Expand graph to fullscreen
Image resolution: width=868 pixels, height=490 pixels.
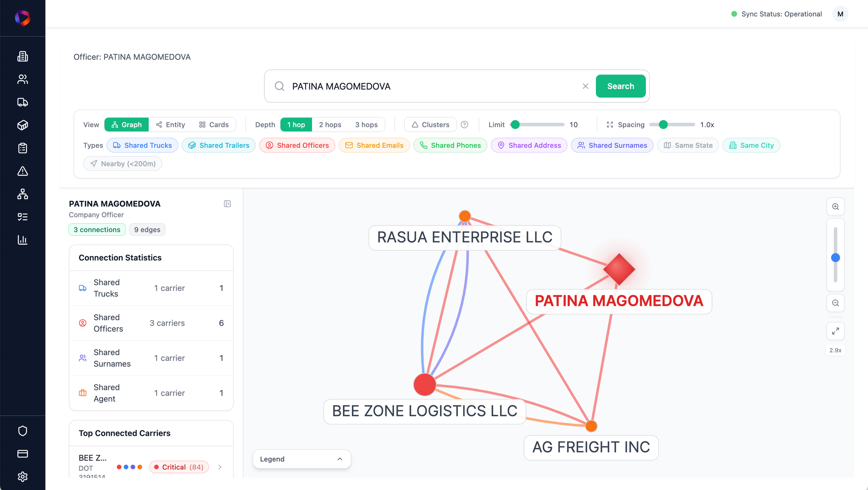click(x=835, y=331)
